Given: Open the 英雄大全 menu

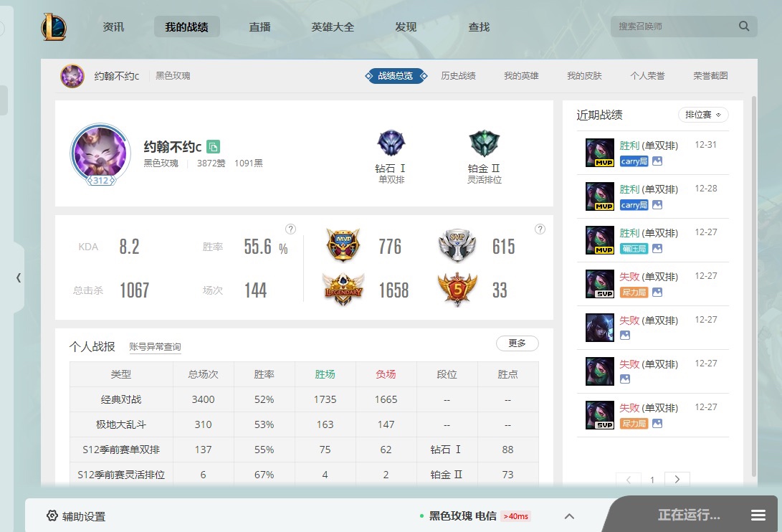Looking at the screenshot, I should [333, 27].
